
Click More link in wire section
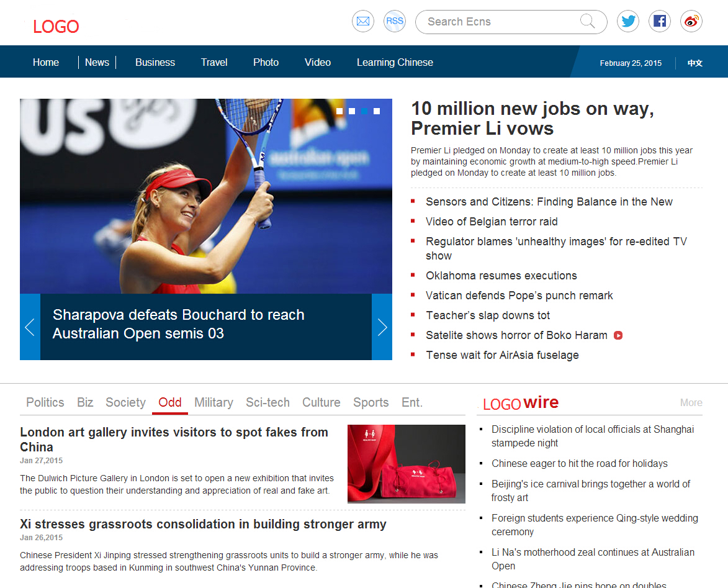pos(691,402)
